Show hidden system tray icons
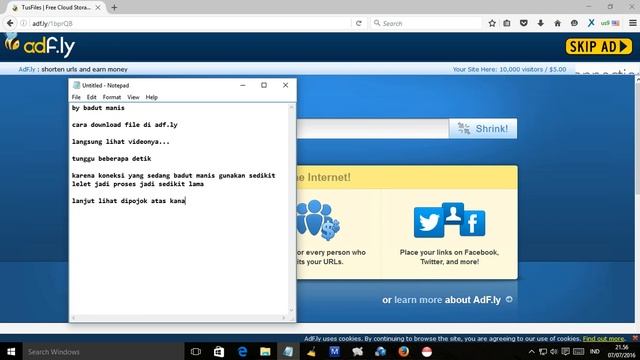Image resolution: width=640 pixels, height=360 pixels. click(531, 351)
